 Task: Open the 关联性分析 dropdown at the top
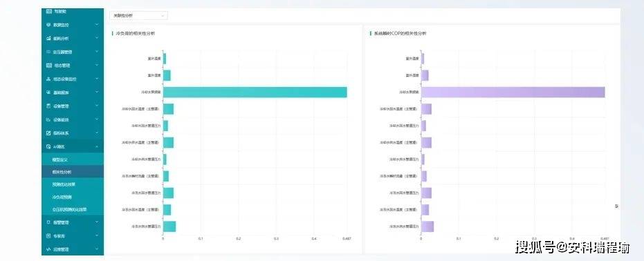click(138, 16)
